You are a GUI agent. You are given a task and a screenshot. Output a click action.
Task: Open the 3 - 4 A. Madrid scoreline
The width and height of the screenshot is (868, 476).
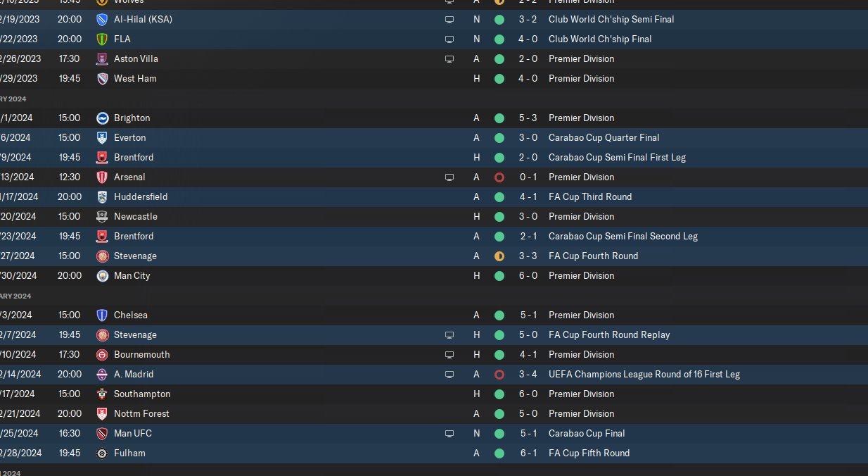pos(528,374)
